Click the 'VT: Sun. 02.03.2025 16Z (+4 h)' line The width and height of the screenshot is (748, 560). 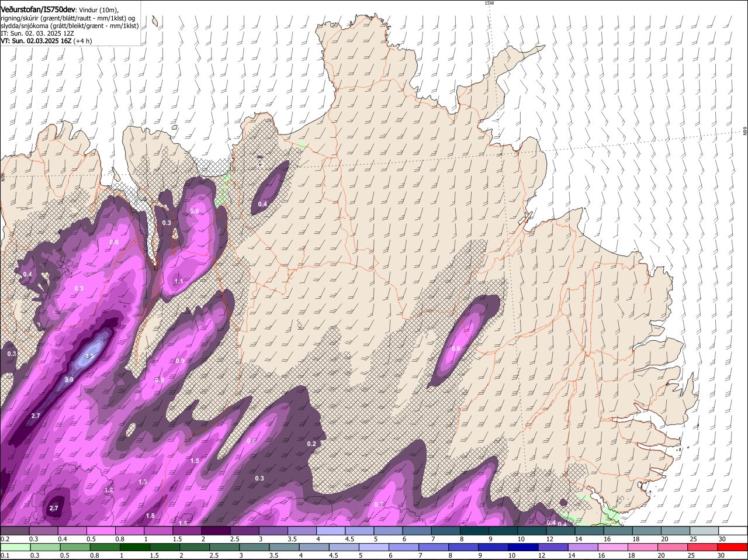click(46, 41)
